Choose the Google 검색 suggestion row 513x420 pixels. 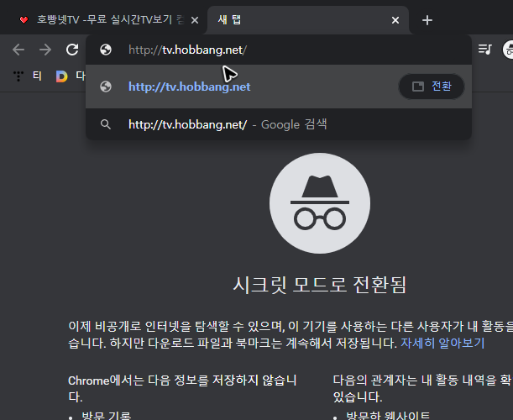point(279,124)
